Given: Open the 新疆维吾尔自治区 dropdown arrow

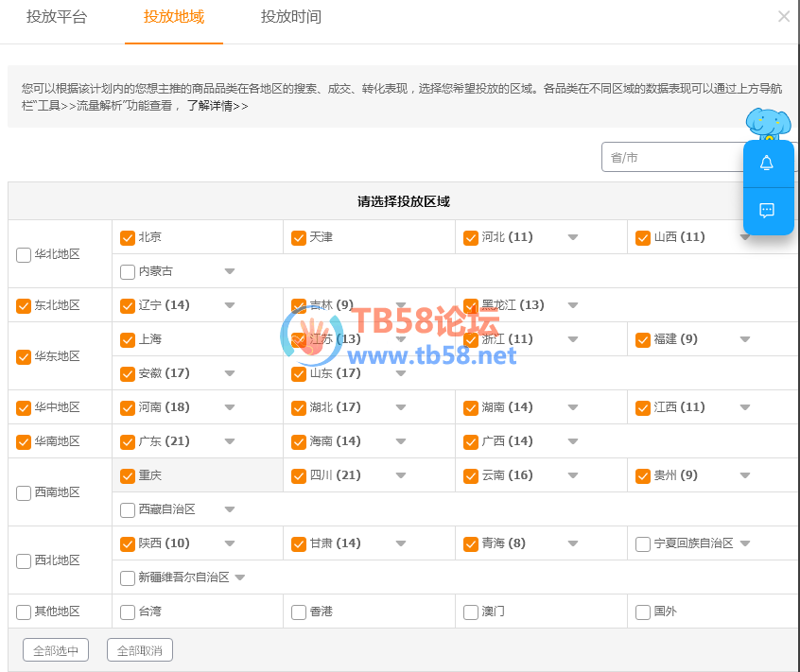Looking at the screenshot, I should pos(239,577).
